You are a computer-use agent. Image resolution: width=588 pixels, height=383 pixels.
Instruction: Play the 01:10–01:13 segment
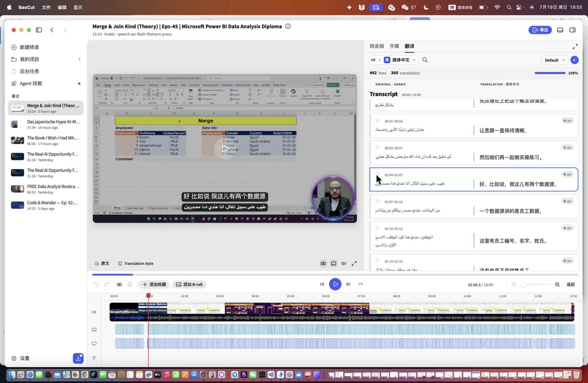[377, 228]
